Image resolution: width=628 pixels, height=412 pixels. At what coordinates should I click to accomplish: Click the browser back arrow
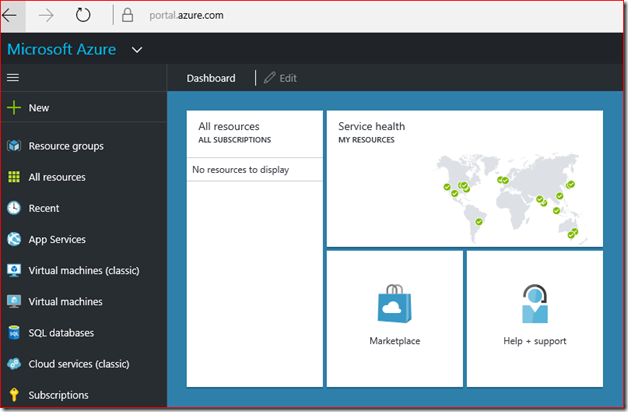pyautogui.click(x=10, y=16)
